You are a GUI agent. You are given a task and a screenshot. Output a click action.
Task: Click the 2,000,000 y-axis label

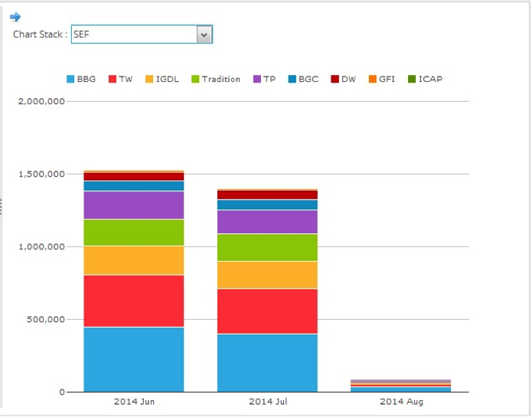[41, 101]
